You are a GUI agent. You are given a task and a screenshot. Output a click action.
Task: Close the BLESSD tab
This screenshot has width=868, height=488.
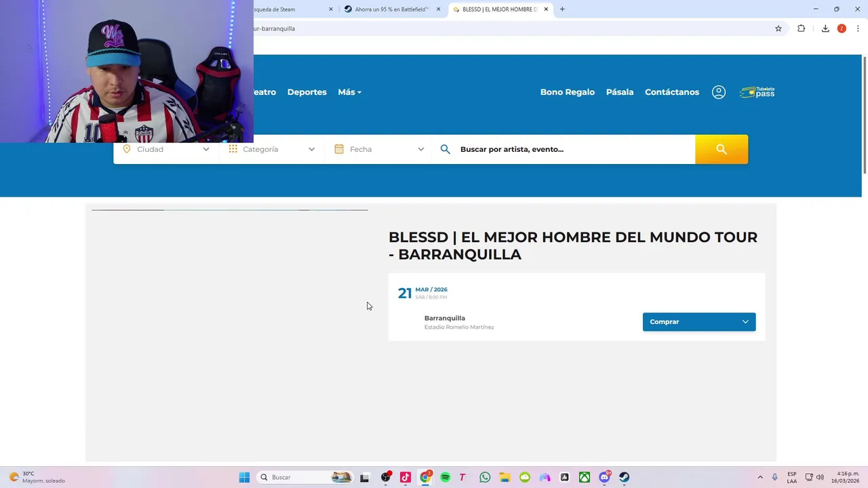click(x=546, y=9)
